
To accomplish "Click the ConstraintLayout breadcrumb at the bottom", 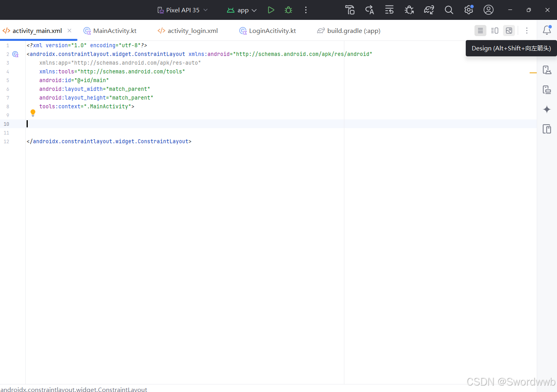I will pyautogui.click(x=74, y=389).
